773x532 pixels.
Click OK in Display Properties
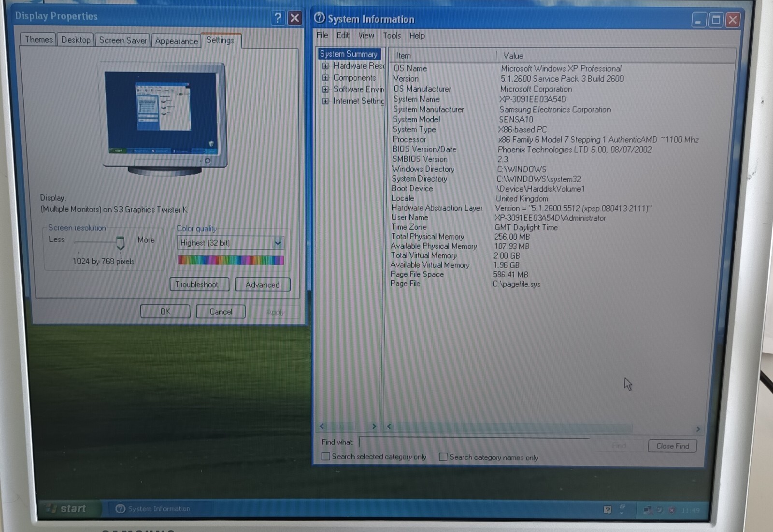point(165,312)
